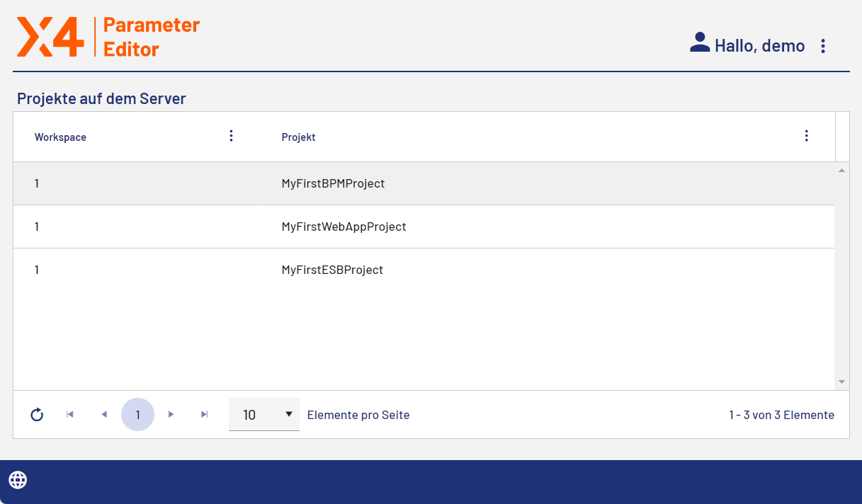
Task: Refresh the project list
Action: [x=37, y=415]
